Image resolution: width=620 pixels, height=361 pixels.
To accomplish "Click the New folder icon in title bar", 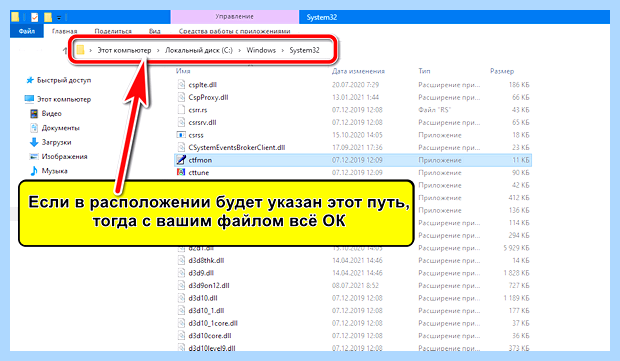I will click(x=48, y=17).
